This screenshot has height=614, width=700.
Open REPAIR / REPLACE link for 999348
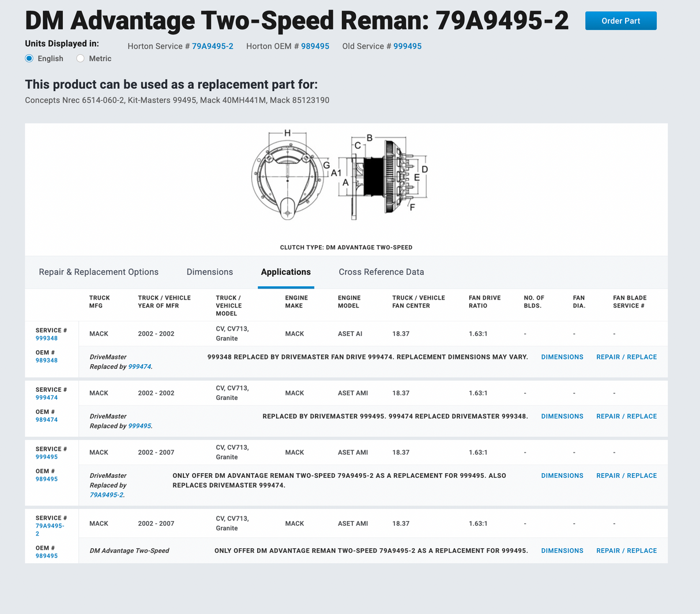627,357
